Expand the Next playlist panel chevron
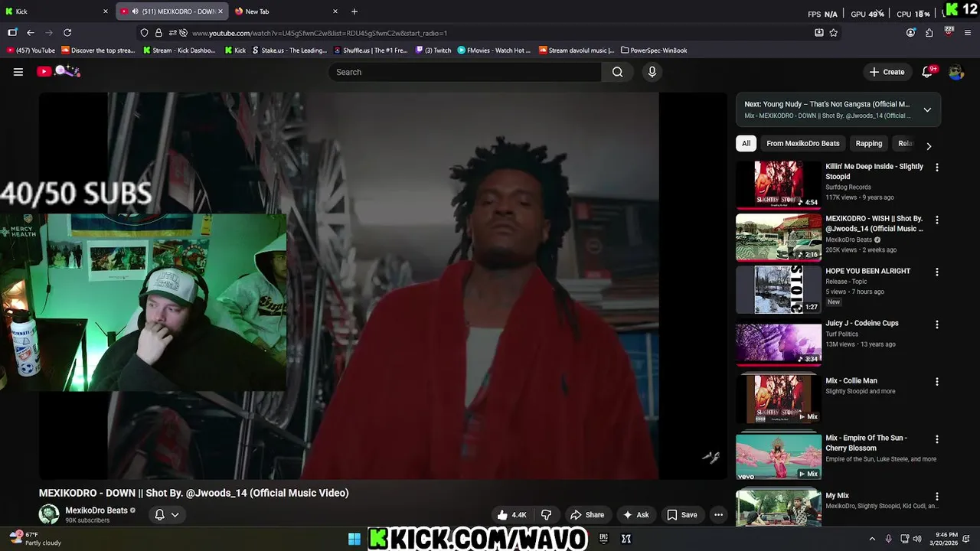980x551 pixels. click(927, 110)
